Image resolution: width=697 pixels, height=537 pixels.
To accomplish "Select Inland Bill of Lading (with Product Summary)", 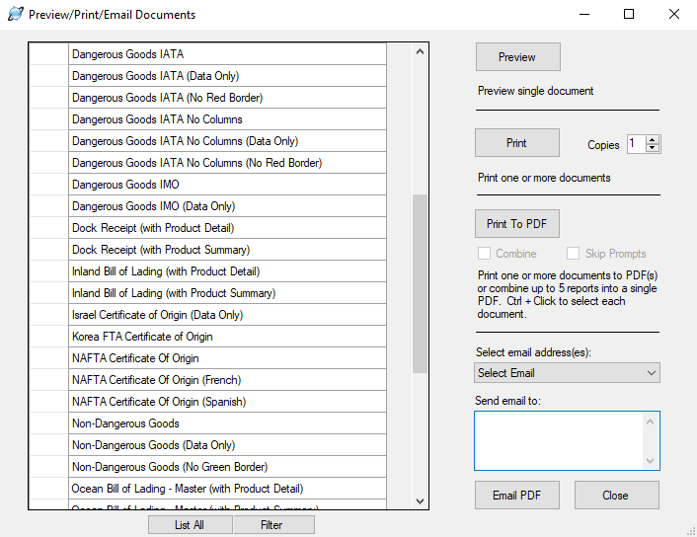I will [228, 293].
